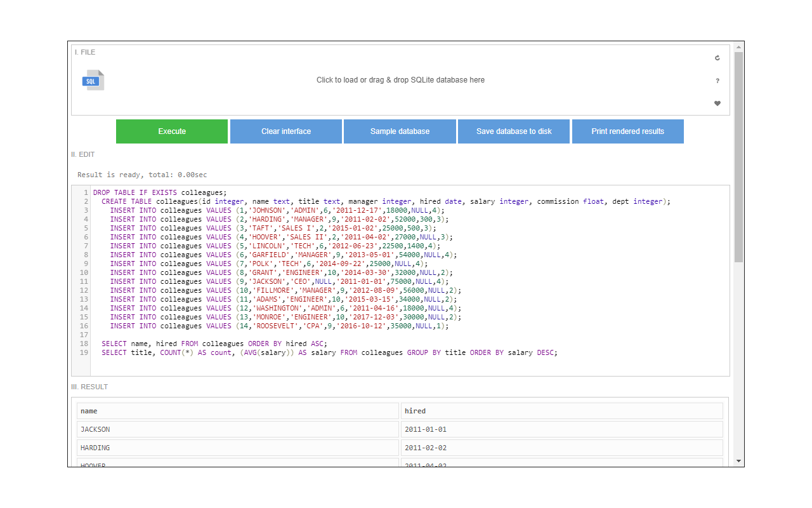Click the 'JOHNSON' insert line
The height and width of the screenshot is (508, 812).
tap(277, 210)
